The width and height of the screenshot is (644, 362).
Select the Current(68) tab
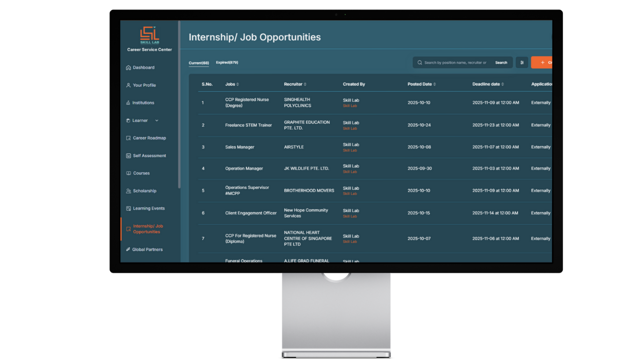point(198,63)
